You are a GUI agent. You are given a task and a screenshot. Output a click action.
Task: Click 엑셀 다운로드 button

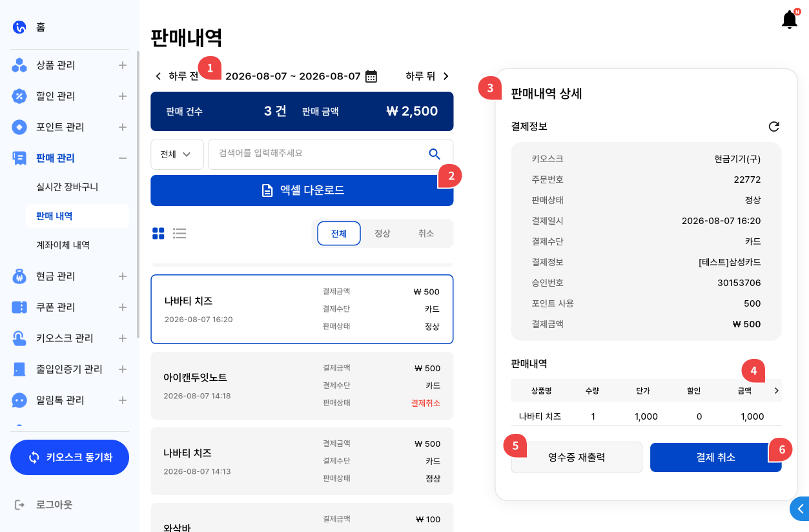(x=302, y=190)
